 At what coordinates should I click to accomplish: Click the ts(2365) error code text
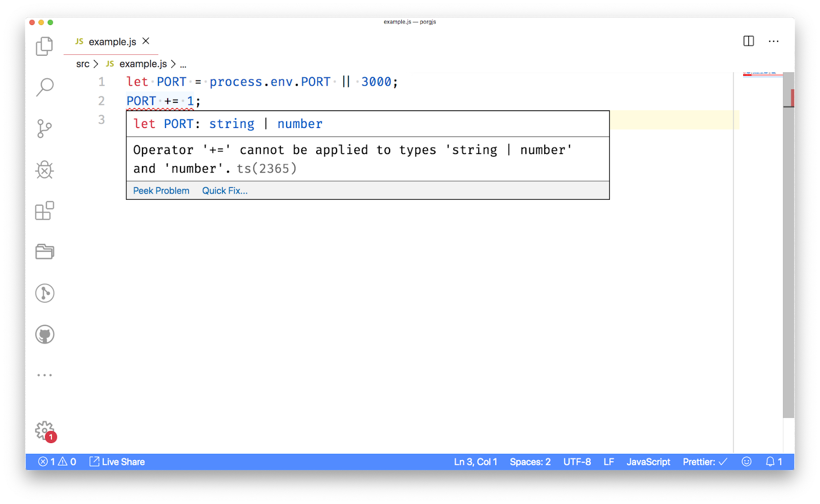[x=266, y=169]
